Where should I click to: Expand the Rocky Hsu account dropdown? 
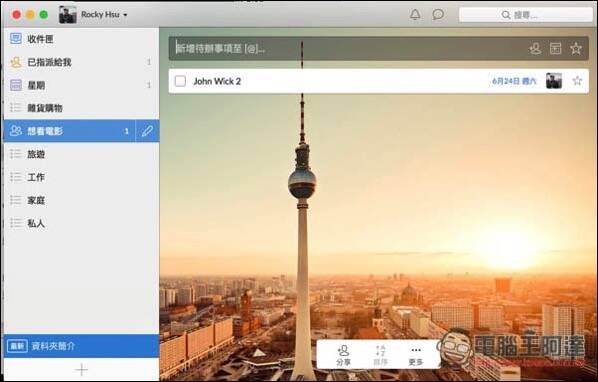click(x=93, y=14)
